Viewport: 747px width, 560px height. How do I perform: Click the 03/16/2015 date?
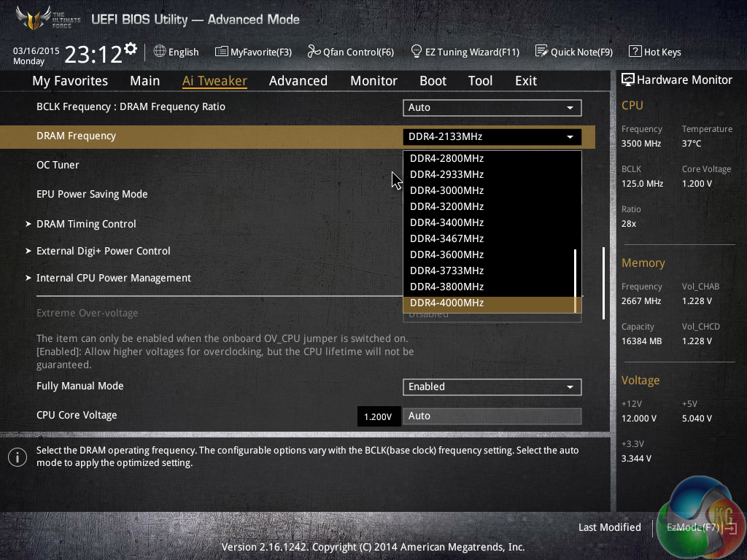coord(36,50)
